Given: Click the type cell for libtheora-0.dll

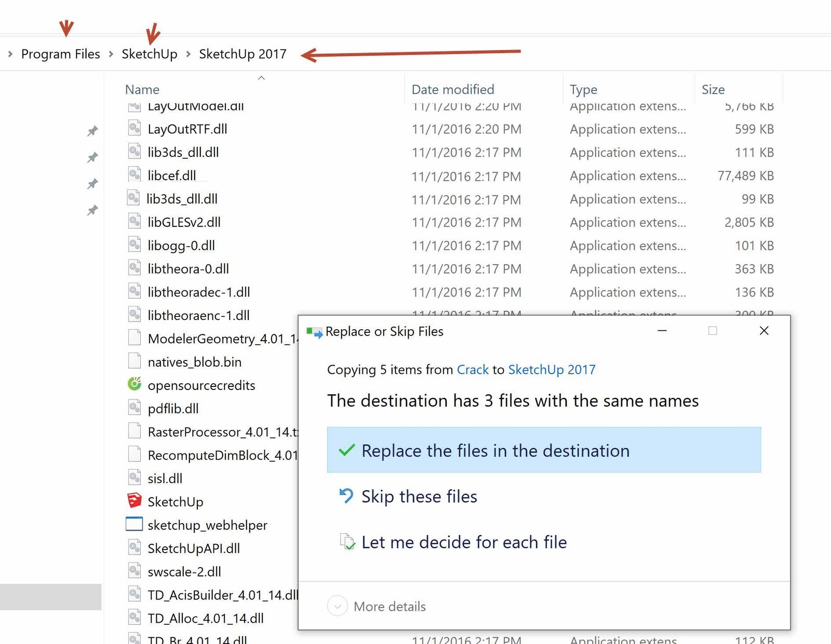Looking at the screenshot, I should [x=628, y=269].
